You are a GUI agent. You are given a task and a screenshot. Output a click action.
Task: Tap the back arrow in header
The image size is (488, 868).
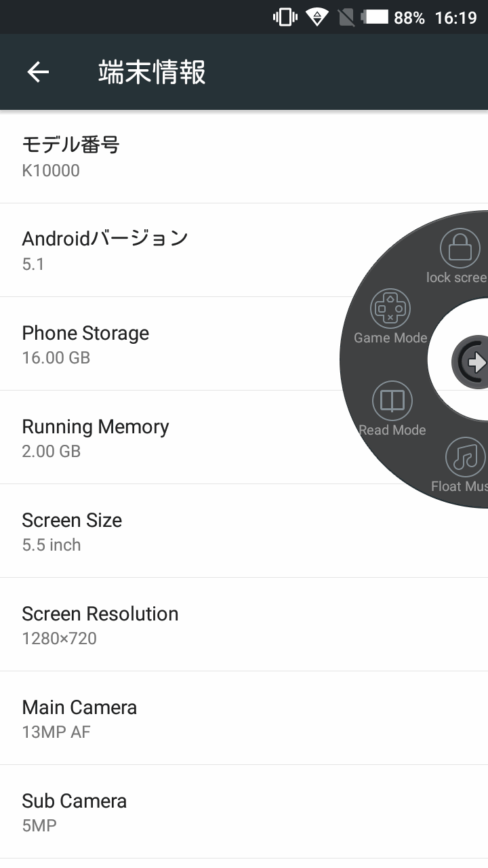point(38,72)
